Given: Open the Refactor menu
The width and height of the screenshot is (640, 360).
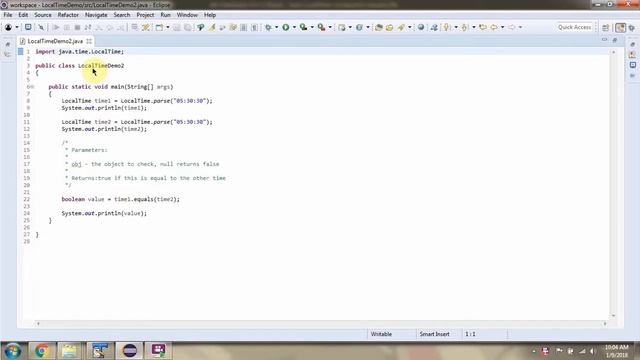Looking at the screenshot, I should [68, 15].
